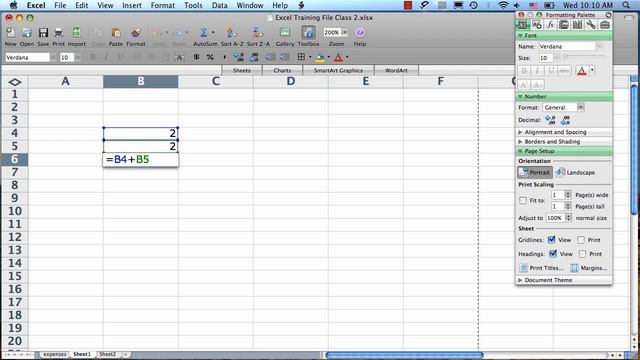Open the Number Format General dropdown

pos(580,107)
